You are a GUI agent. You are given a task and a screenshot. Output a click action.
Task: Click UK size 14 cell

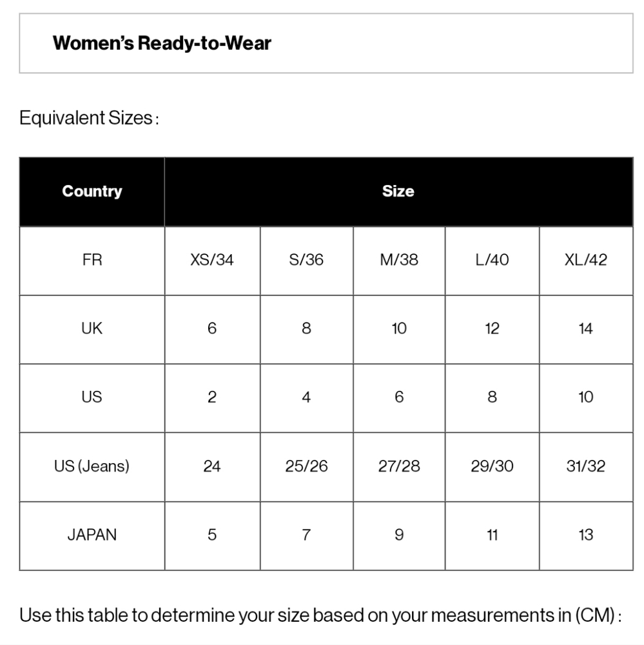pos(586,329)
